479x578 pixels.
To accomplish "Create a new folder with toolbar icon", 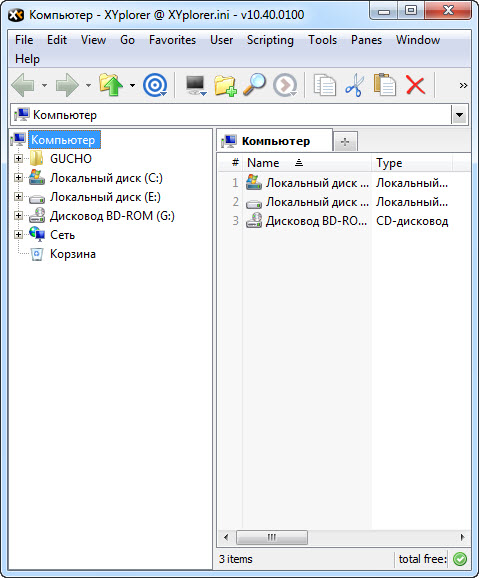I will point(225,86).
